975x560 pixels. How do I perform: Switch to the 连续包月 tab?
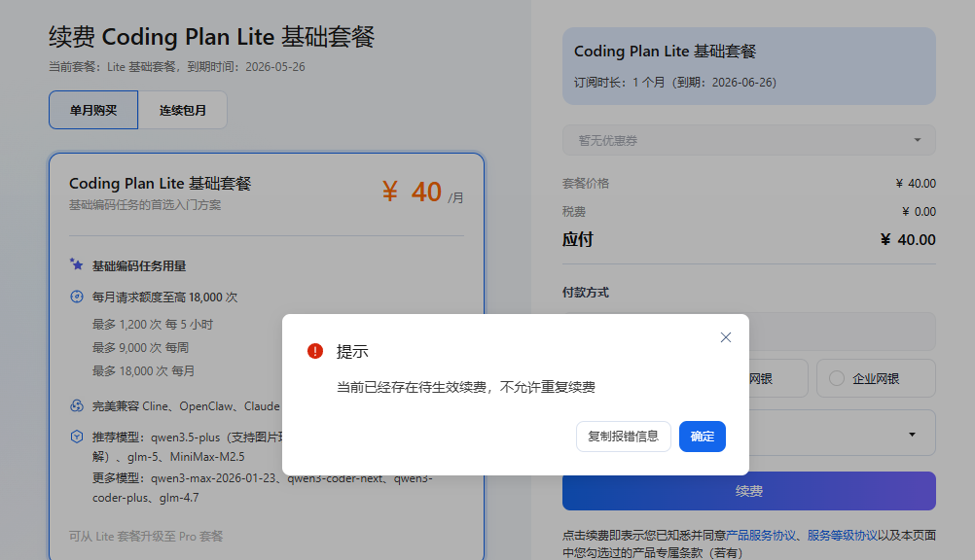(182, 110)
